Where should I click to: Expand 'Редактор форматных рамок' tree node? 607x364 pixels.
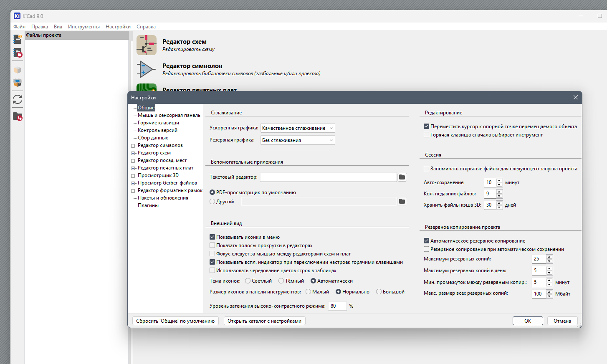(133, 191)
